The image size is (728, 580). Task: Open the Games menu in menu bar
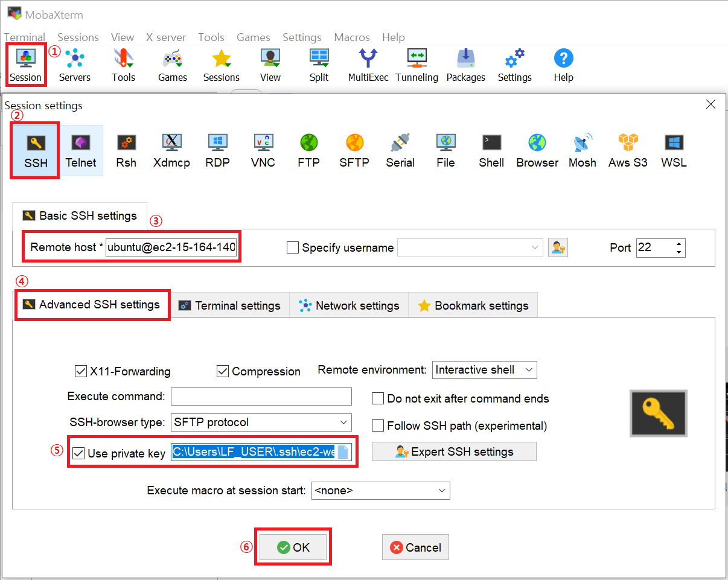click(254, 37)
